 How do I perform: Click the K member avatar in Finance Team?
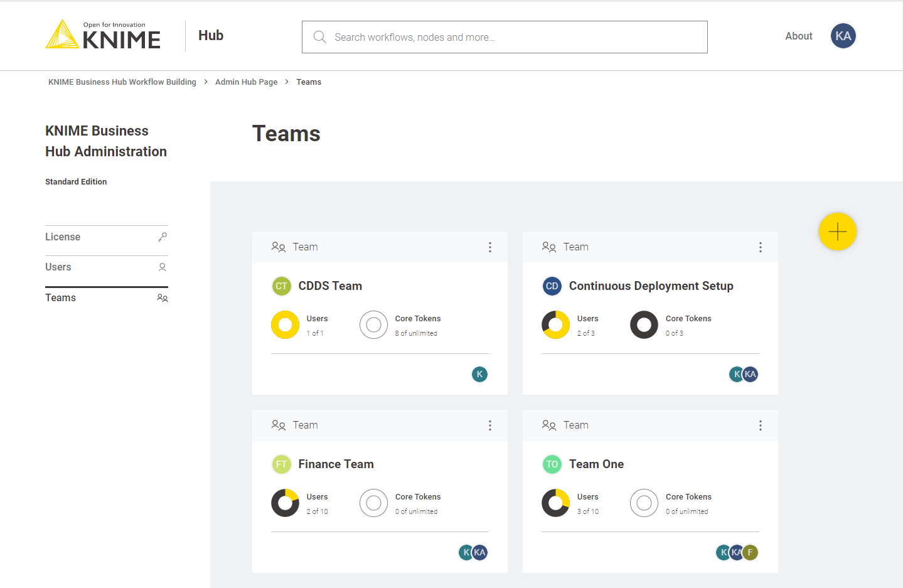click(465, 552)
